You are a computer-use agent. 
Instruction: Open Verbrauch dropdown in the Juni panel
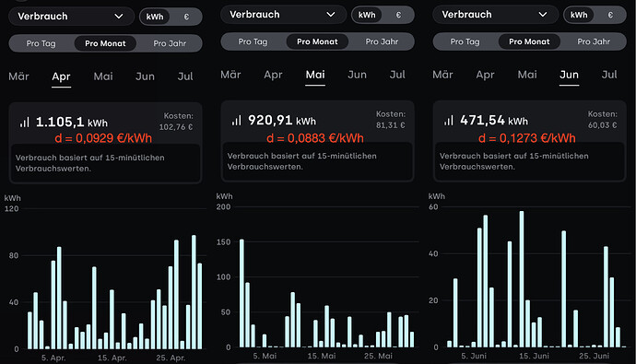point(495,15)
